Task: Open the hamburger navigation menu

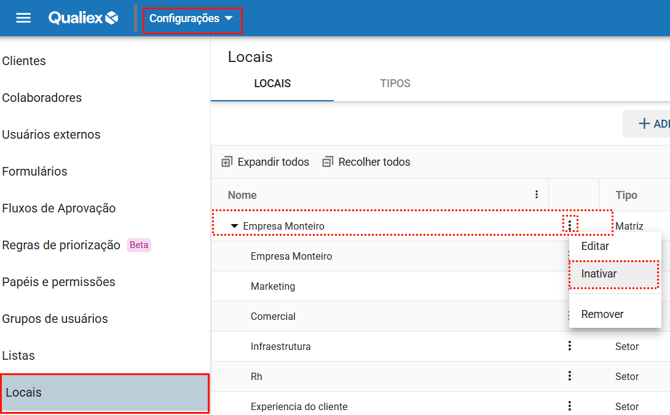Action: (24, 18)
